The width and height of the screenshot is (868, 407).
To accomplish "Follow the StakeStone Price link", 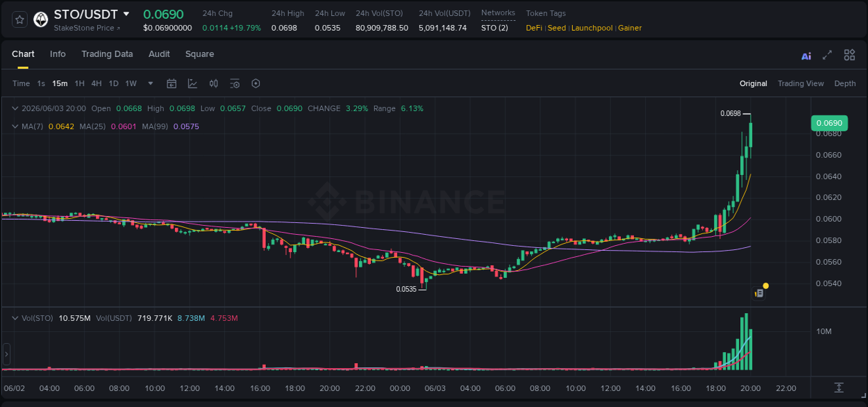I will (x=87, y=28).
